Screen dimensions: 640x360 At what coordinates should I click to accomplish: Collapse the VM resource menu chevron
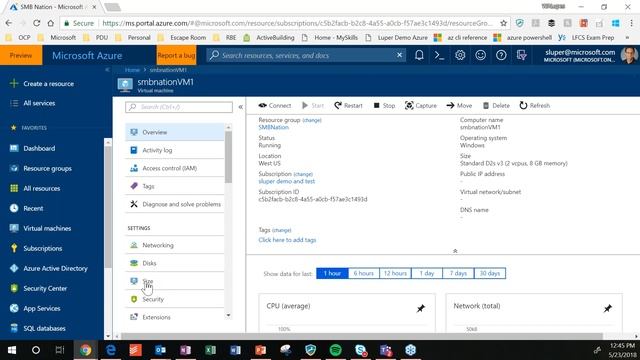click(x=241, y=107)
